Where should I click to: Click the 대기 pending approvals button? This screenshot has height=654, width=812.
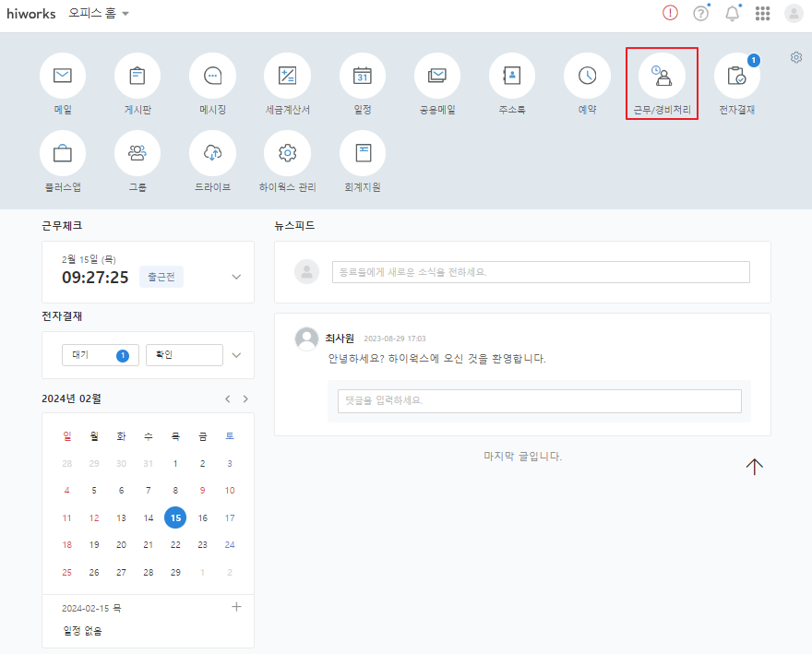(x=100, y=355)
